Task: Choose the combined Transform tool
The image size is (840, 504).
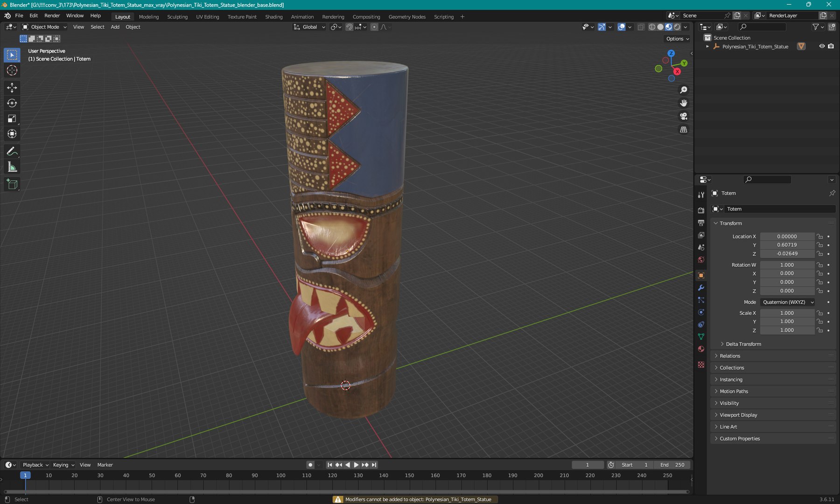Action: [x=12, y=134]
